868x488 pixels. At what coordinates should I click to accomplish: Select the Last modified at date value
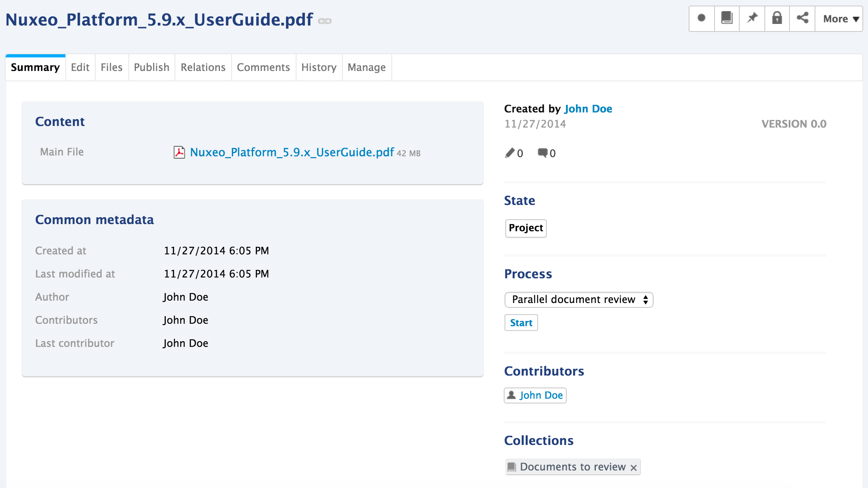(x=216, y=274)
